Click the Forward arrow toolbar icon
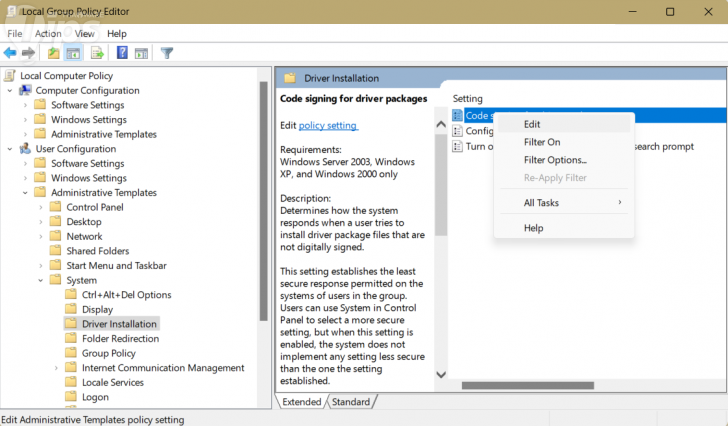The image size is (728, 426). 28,53
